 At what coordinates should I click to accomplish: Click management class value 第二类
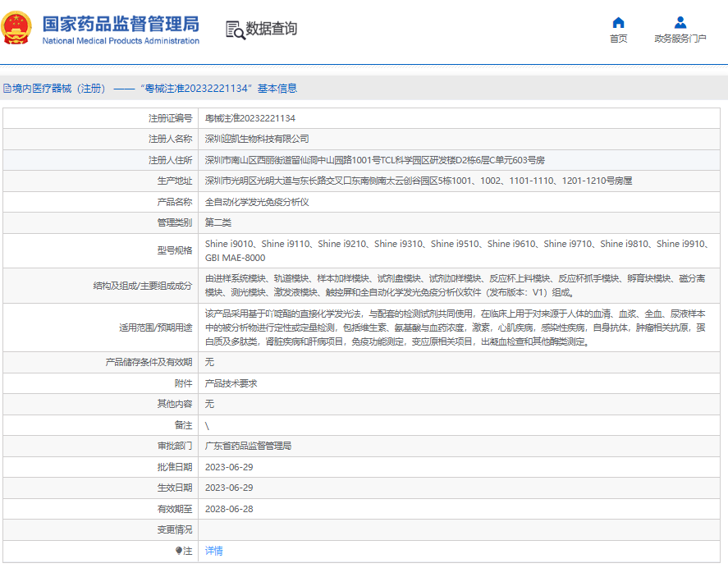coord(217,223)
